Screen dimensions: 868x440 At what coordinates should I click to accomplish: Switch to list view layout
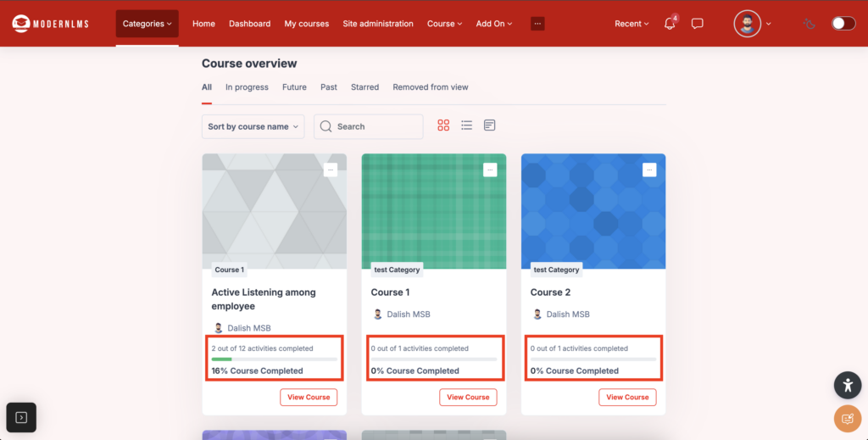[466, 125]
